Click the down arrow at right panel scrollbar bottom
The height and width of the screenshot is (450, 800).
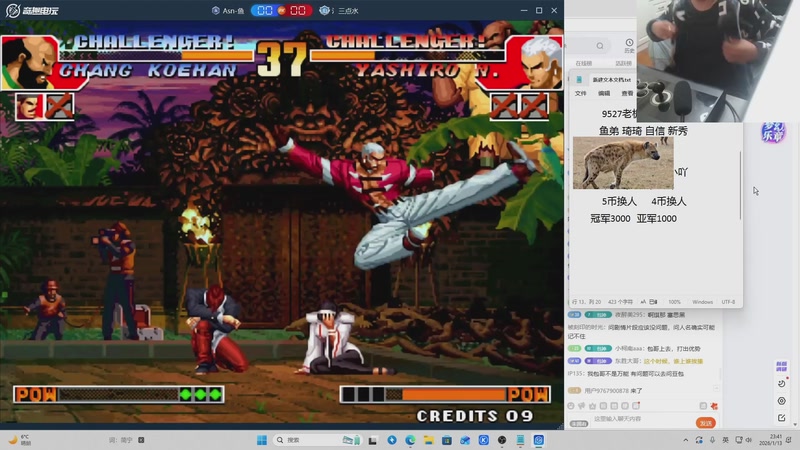(795, 424)
